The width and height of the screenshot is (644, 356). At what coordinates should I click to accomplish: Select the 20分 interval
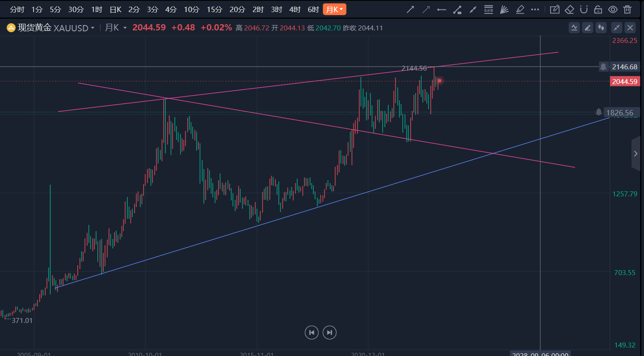point(237,9)
